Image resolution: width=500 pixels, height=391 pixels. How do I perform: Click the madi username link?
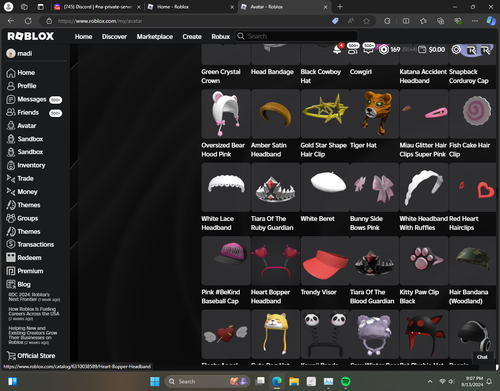pos(25,53)
